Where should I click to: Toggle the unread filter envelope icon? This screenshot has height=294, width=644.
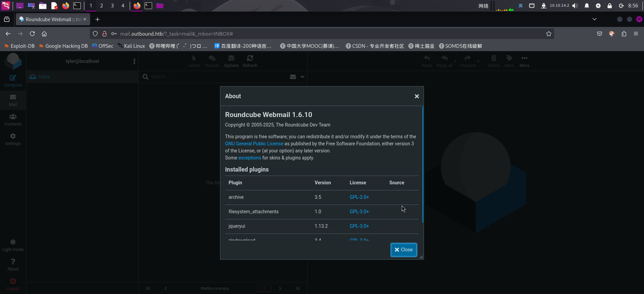[293, 77]
